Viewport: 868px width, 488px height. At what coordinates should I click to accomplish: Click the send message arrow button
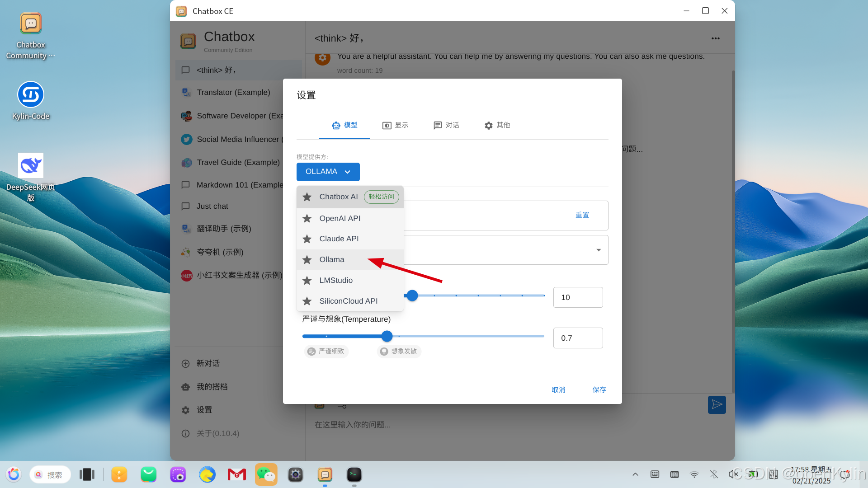(717, 404)
